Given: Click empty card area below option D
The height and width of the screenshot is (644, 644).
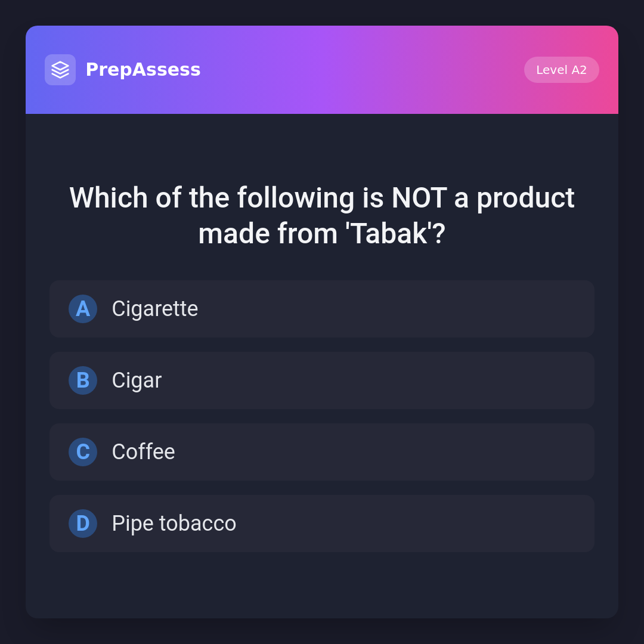Looking at the screenshot, I should pyautogui.click(x=322, y=586).
